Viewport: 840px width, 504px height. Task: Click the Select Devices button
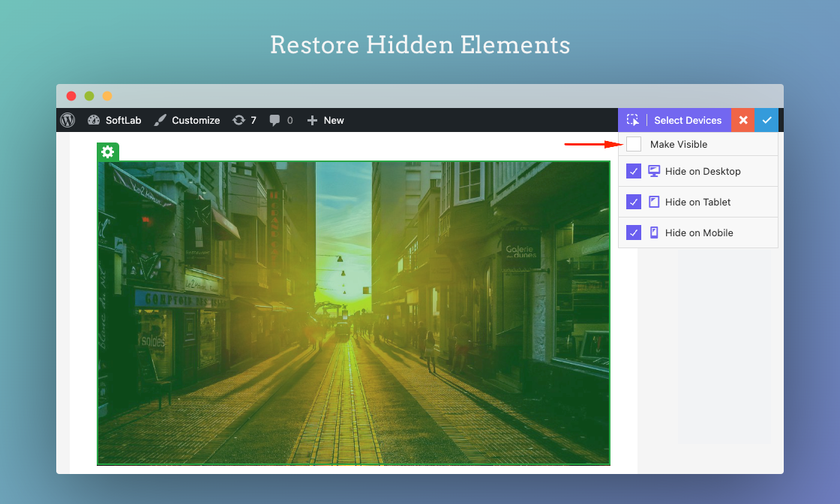click(688, 120)
